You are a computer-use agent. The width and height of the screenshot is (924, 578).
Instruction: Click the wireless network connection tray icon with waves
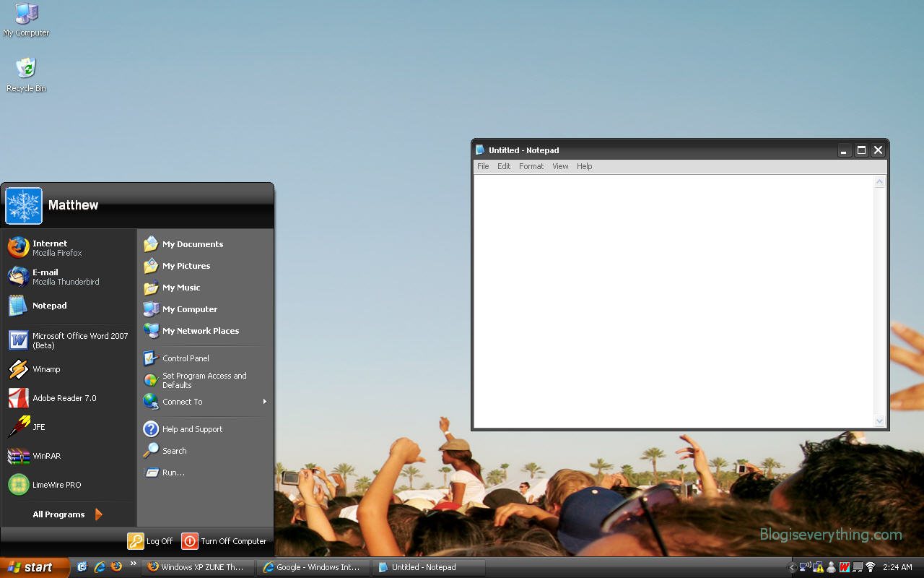click(x=805, y=567)
